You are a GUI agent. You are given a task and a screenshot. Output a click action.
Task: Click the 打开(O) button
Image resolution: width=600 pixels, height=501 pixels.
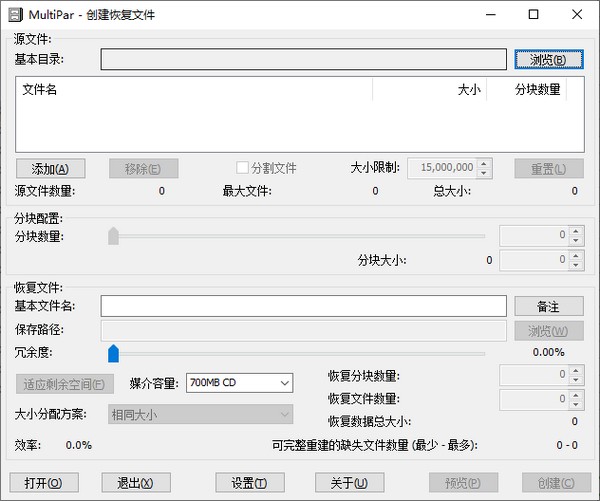pos(42,483)
